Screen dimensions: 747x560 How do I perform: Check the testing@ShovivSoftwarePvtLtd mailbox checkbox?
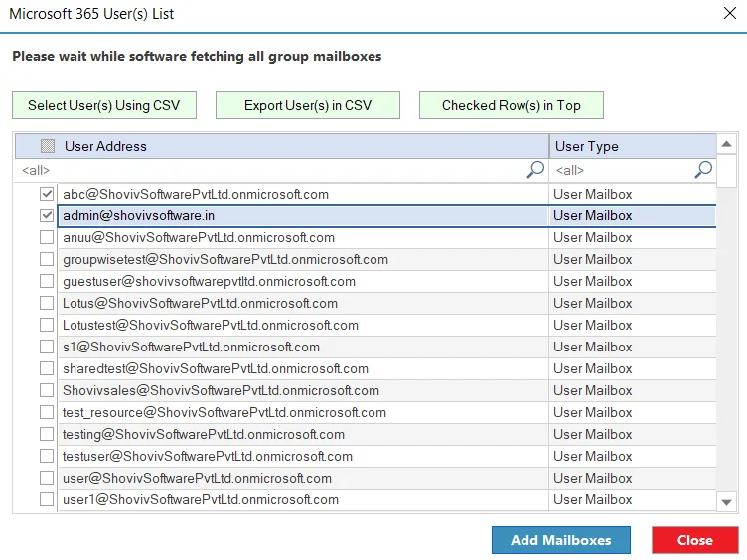(47, 434)
